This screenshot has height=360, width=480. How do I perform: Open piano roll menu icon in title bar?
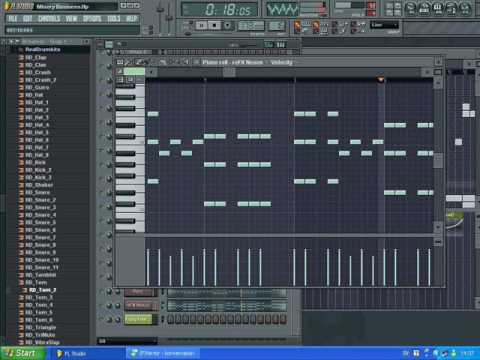120,62
